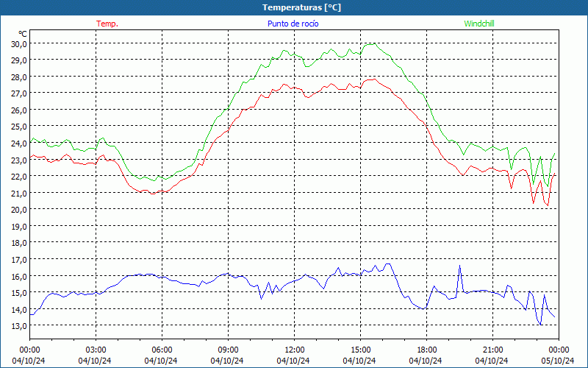Click the "15:00" time label on x-axis
The width and height of the screenshot is (588, 368).
(360, 350)
